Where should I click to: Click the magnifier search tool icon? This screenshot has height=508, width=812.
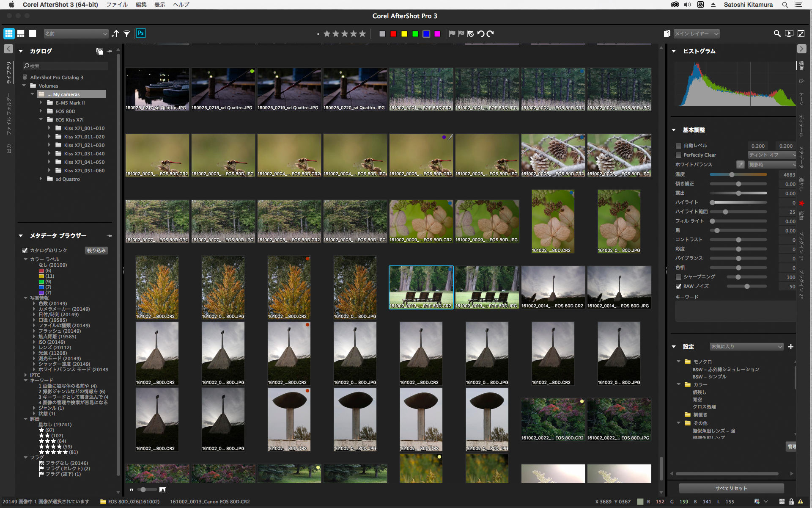click(777, 33)
